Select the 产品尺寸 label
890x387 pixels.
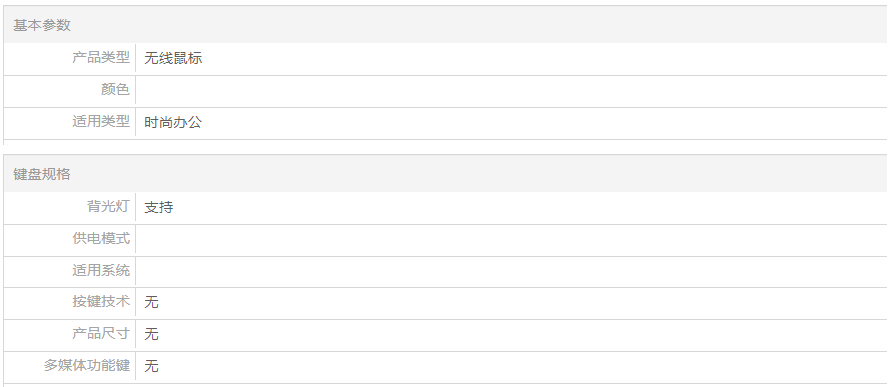pos(100,333)
